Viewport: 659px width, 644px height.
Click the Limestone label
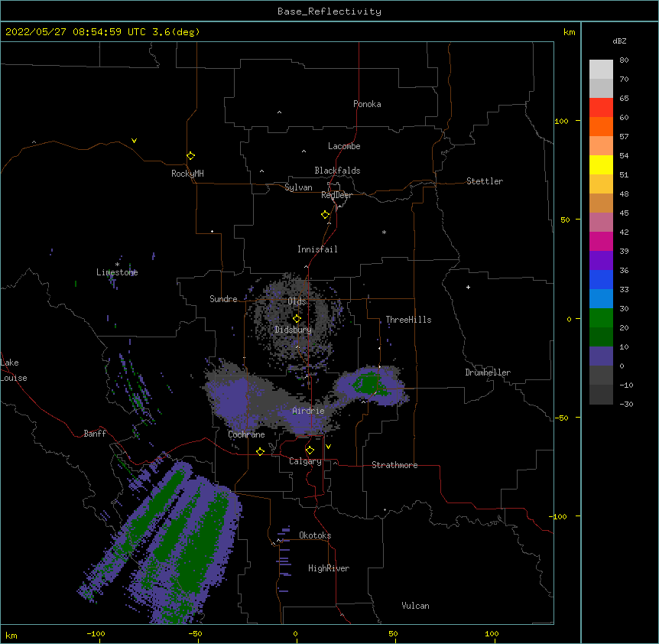[x=117, y=272]
